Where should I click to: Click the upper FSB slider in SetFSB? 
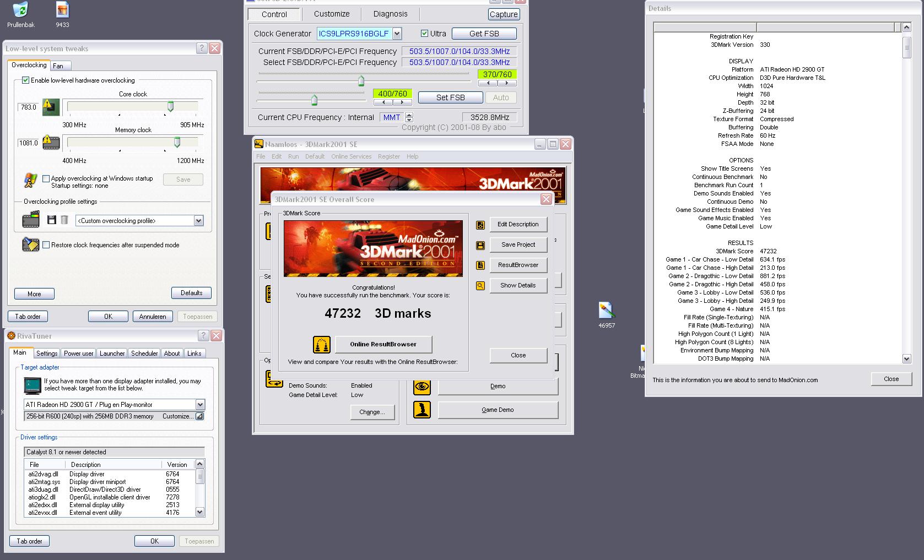pyautogui.click(x=361, y=81)
